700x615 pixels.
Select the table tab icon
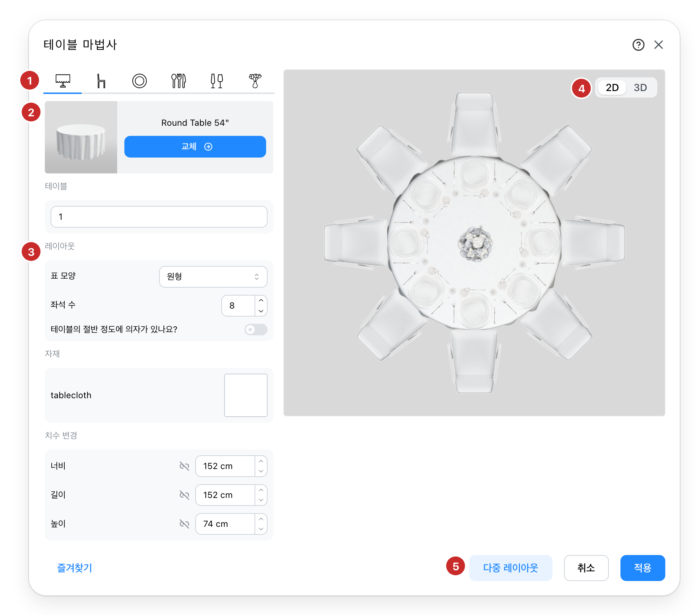tap(63, 81)
